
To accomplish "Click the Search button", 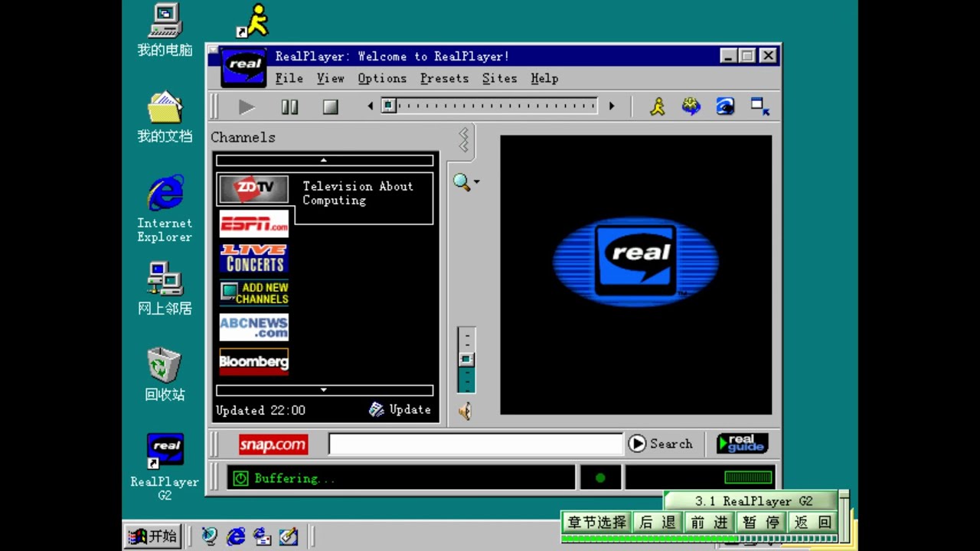I will coord(661,444).
